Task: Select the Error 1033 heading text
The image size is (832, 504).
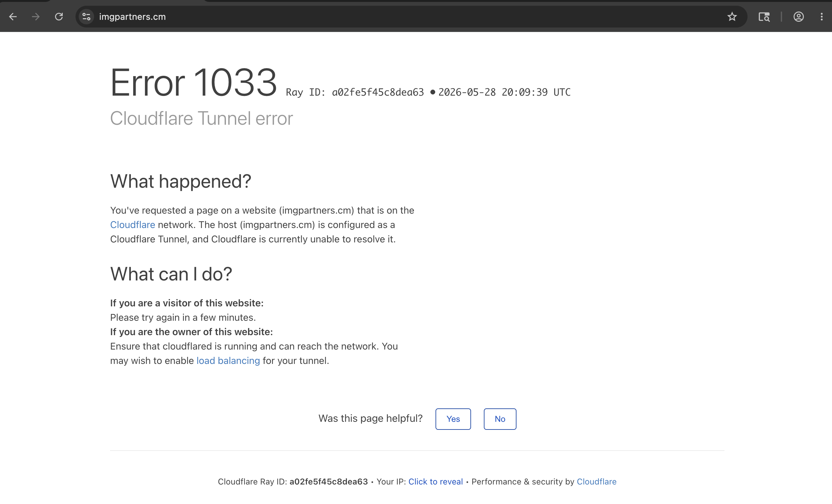Action: coord(194,82)
